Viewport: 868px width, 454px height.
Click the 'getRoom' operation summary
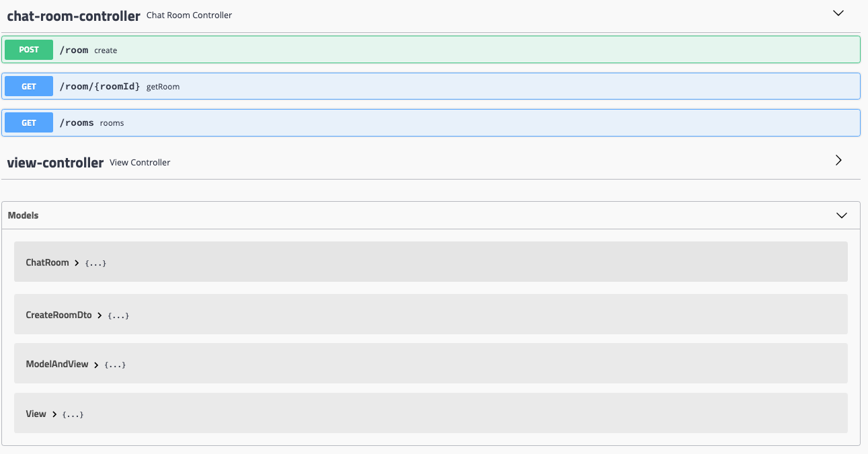click(x=163, y=87)
